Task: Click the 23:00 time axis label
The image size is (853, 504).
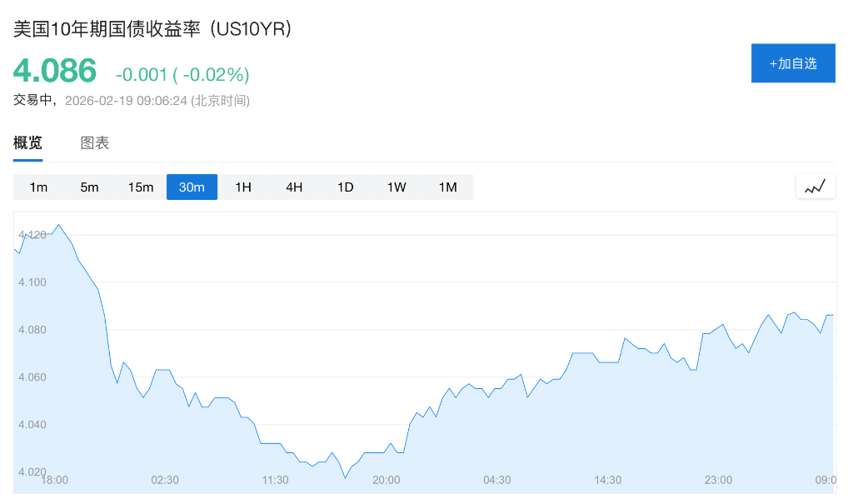Action: tap(718, 480)
